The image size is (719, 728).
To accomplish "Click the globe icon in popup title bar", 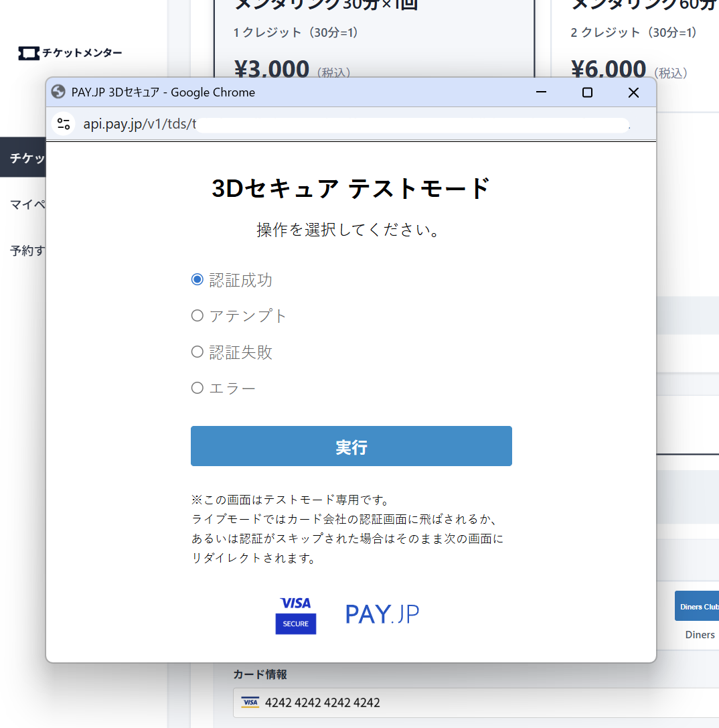I will [x=58, y=92].
